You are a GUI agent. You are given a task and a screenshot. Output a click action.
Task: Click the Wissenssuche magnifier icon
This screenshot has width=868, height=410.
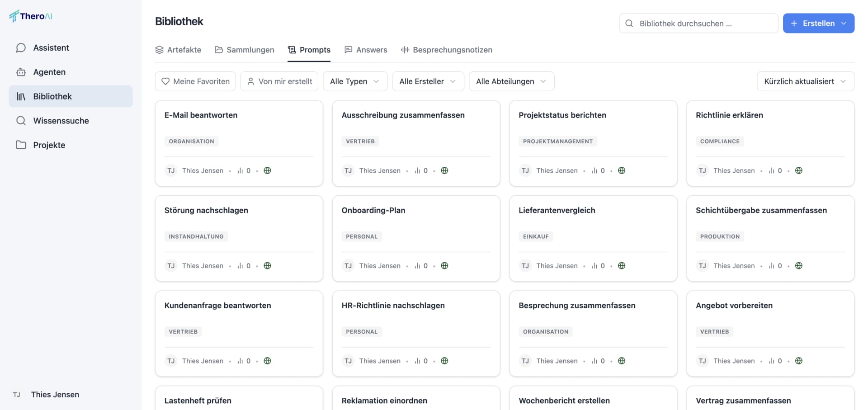click(21, 121)
